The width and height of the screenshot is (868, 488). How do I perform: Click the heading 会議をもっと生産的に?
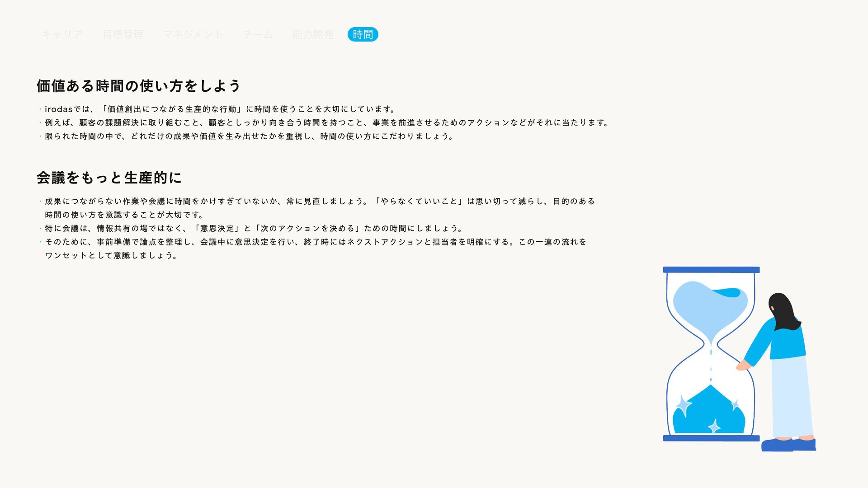(x=109, y=178)
